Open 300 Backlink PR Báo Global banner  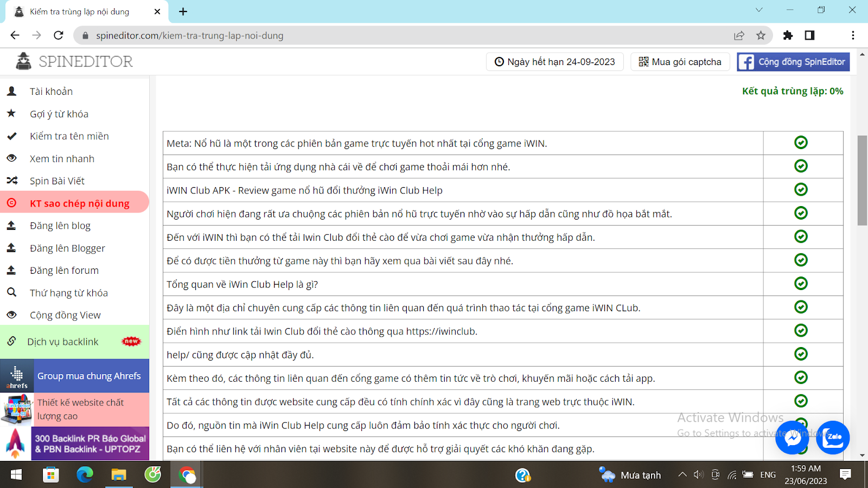(74, 444)
